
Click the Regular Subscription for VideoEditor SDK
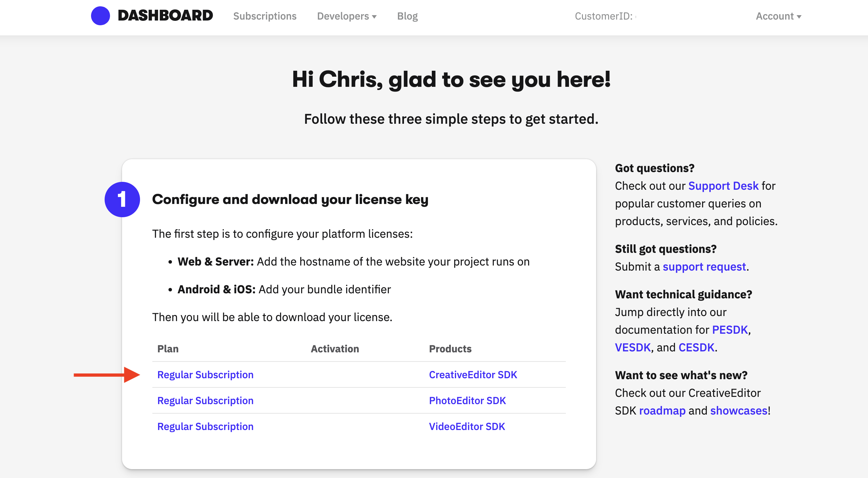[x=205, y=426]
